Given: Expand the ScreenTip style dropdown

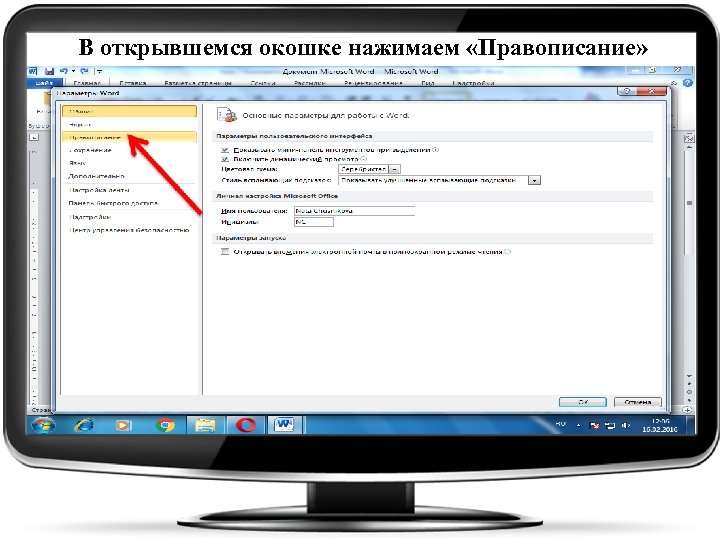Looking at the screenshot, I should click(534, 180).
